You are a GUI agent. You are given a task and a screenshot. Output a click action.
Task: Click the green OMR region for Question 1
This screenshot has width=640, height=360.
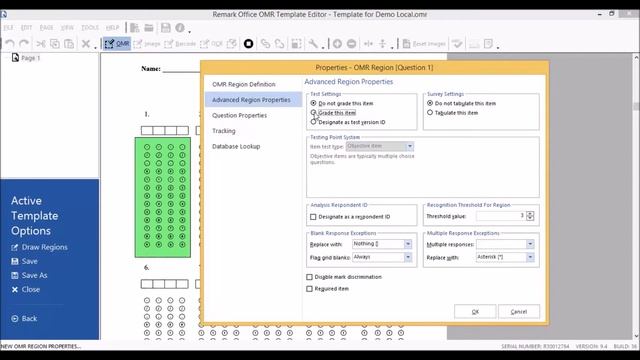tap(163, 197)
